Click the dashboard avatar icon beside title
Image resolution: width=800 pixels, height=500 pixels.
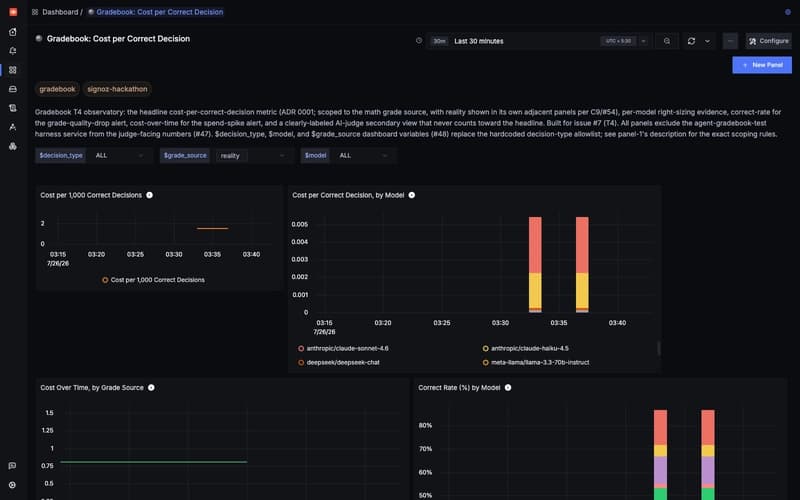(x=39, y=38)
